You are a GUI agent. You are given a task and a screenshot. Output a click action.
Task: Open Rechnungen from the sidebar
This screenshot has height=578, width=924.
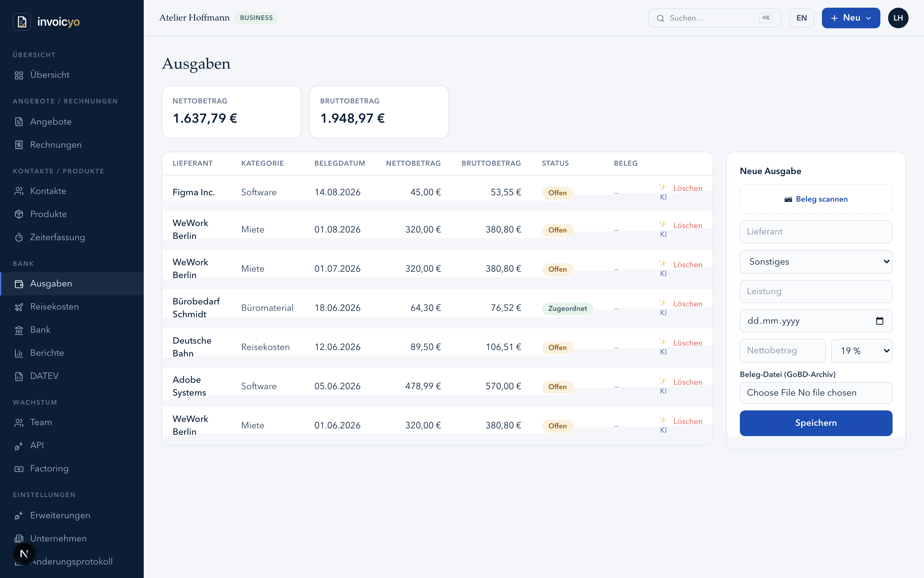[x=72, y=145]
